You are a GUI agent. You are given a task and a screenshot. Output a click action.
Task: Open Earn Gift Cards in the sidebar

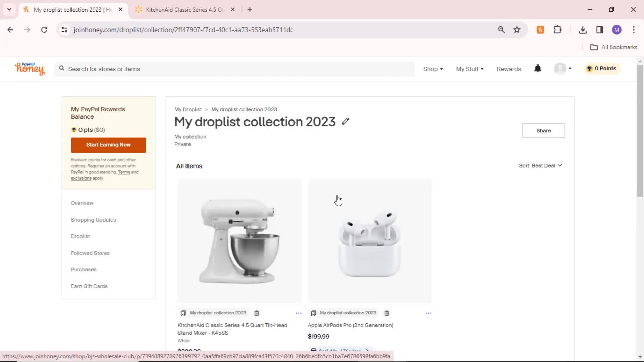pos(89,286)
